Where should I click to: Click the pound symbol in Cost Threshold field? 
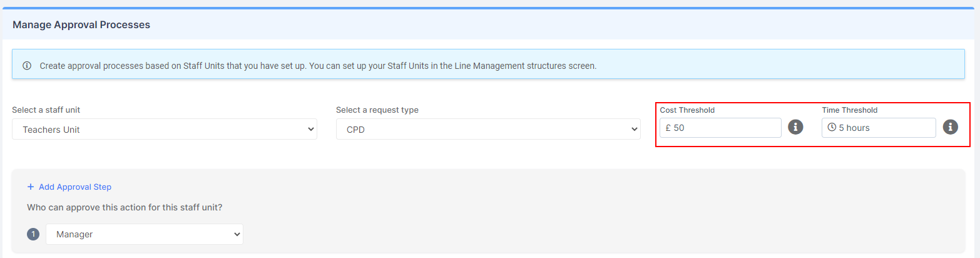pyautogui.click(x=668, y=128)
